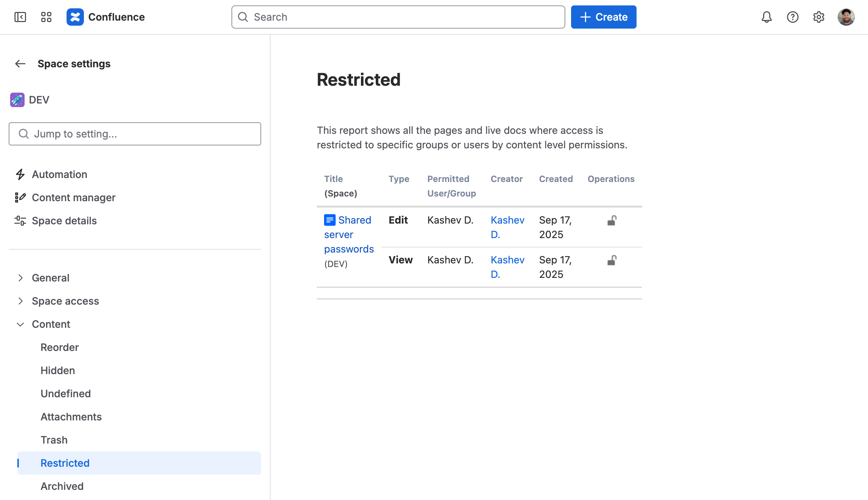Click the Confluence logo icon

75,17
